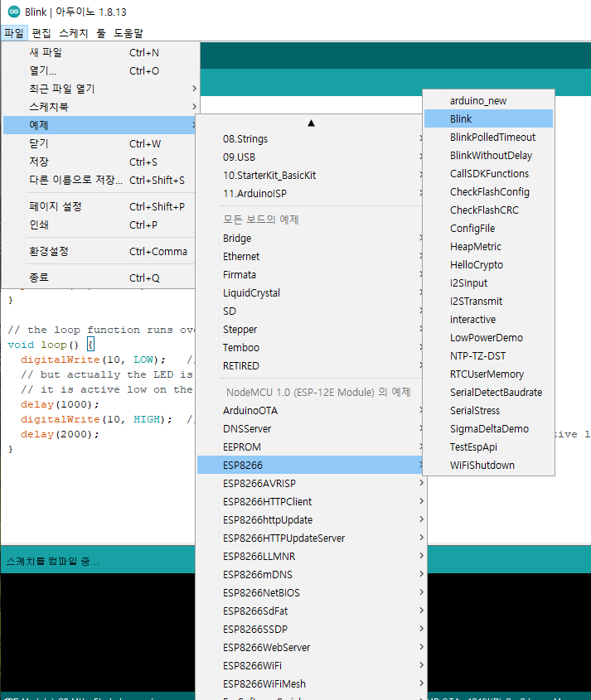This screenshot has height=700, width=591.
Task: Expand ESP8266SdFat examples
Action: (312, 611)
